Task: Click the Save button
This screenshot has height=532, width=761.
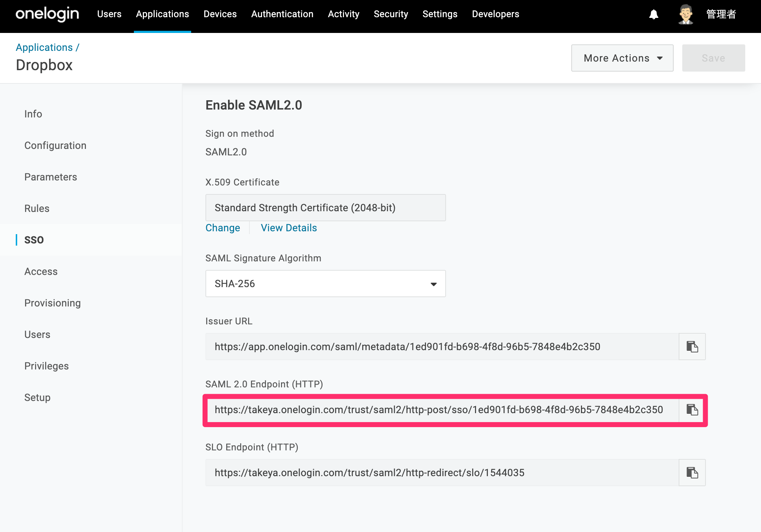Action: (x=713, y=58)
